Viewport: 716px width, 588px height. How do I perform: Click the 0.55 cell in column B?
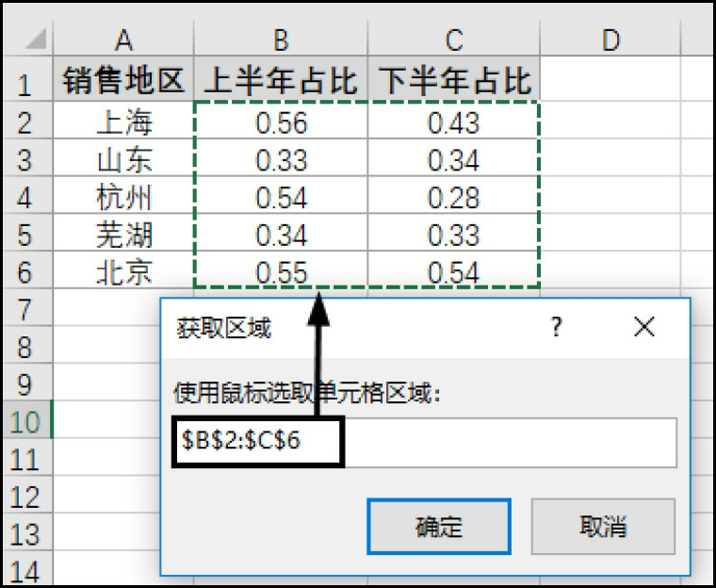click(x=281, y=269)
